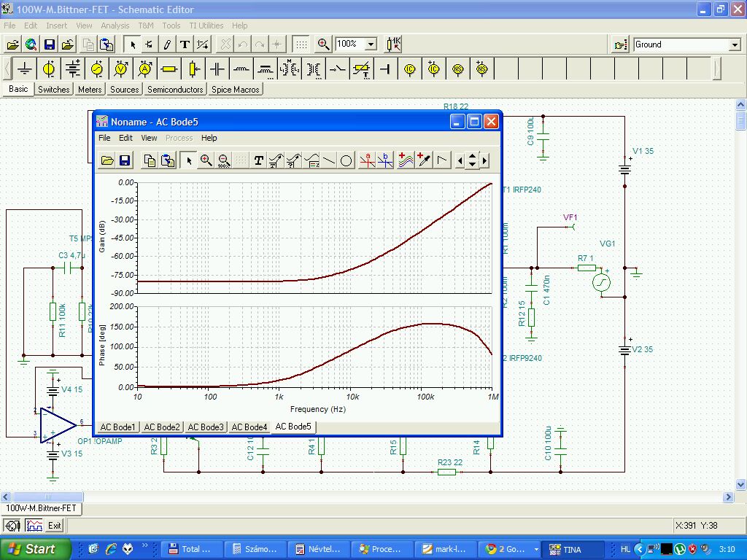747x560 pixels.
Task: Click the 100W-M.Bittner-FET document tab
Action: [x=41, y=508]
